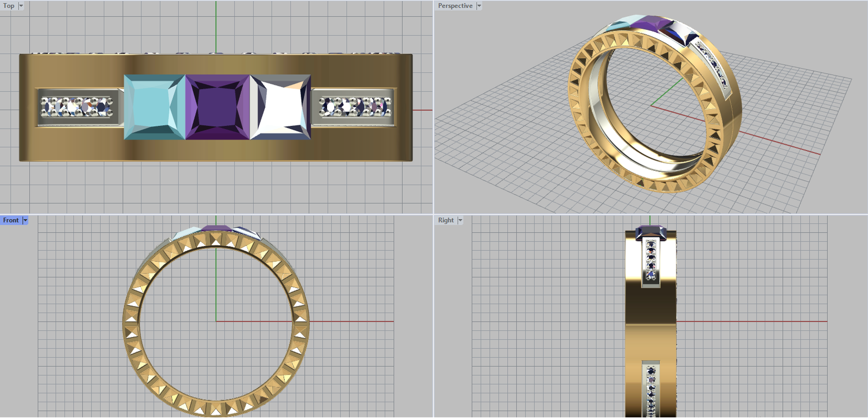Screen dimensions: 868x419
Task: Select the purple gem in Perspective view
Action: (652, 24)
